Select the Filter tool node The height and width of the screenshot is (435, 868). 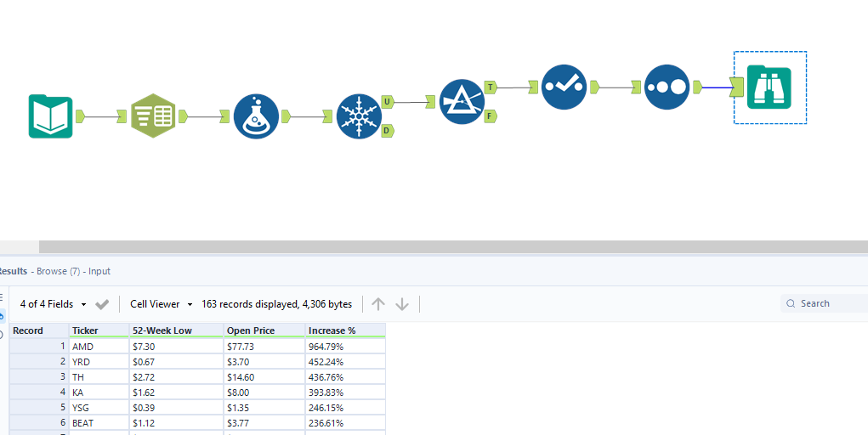(x=462, y=102)
